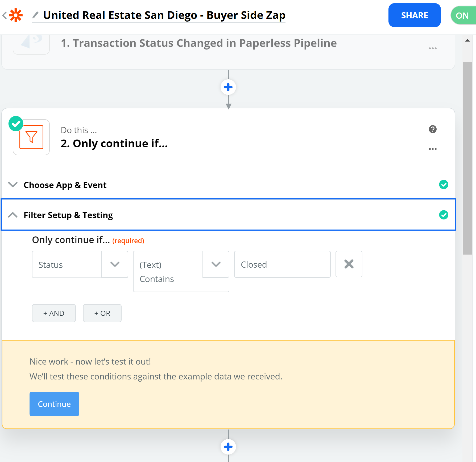This screenshot has width=476, height=462.
Task: Open the overflow menu on step 1
Action: [x=433, y=48]
